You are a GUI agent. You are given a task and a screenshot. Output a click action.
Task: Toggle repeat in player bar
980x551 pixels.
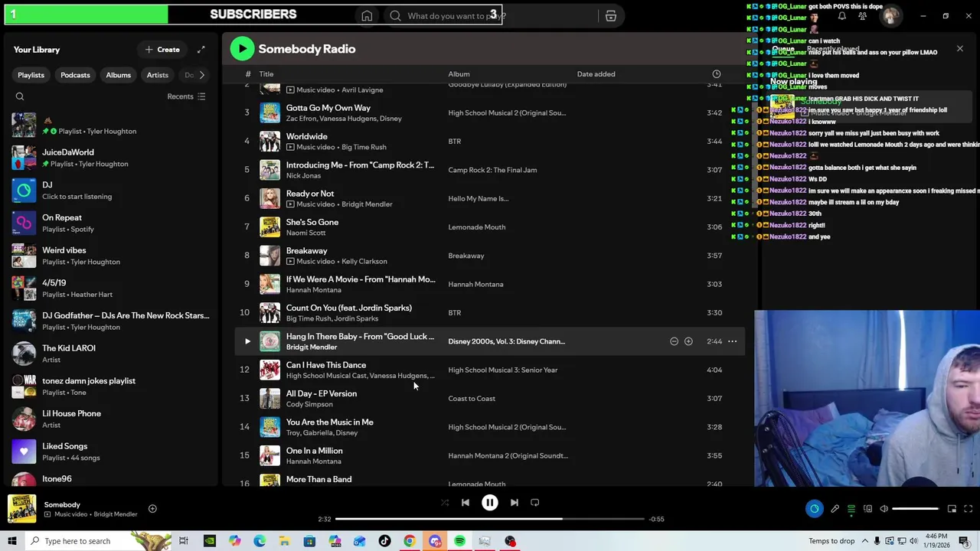point(535,503)
